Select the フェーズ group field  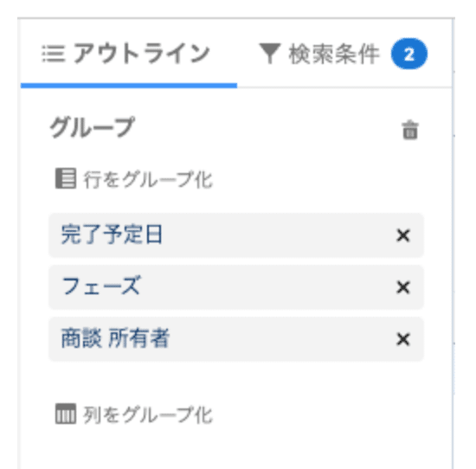pos(236,287)
